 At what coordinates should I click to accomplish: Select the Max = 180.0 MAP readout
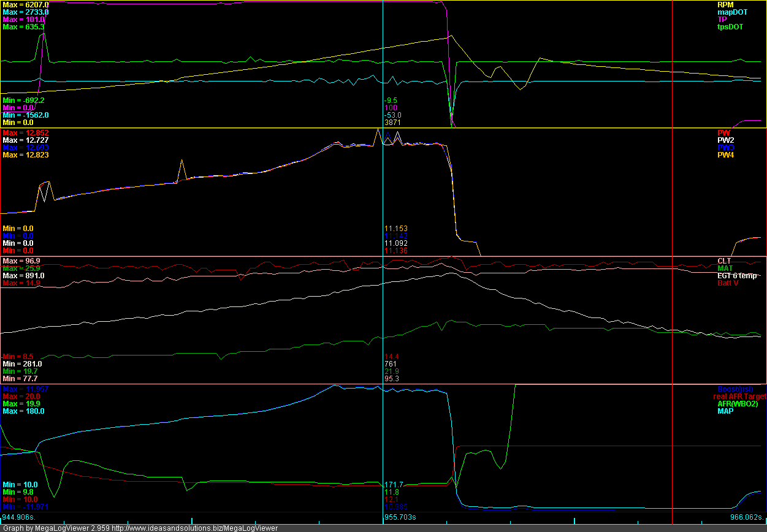coord(23,411)
